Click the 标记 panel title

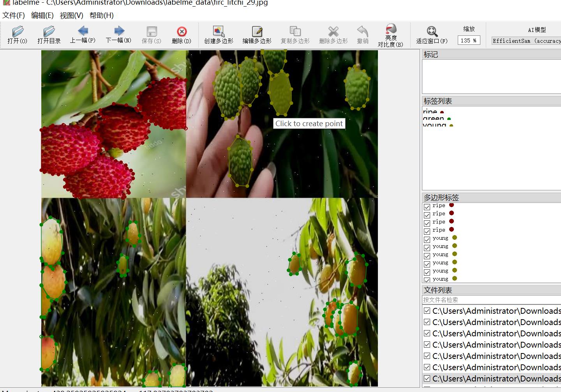431,54
